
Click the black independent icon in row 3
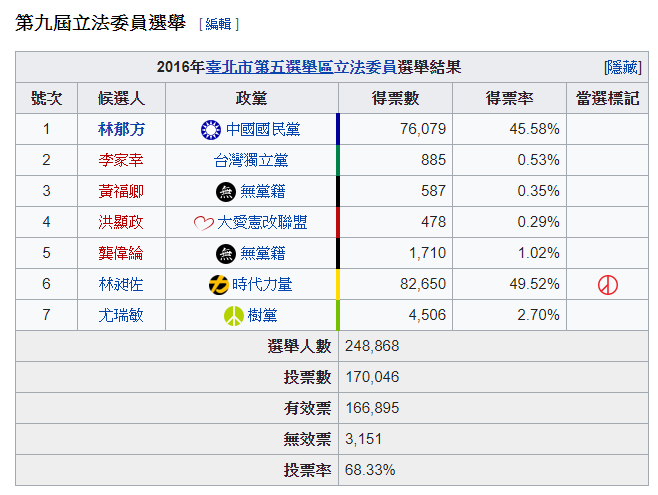point(226,192)
